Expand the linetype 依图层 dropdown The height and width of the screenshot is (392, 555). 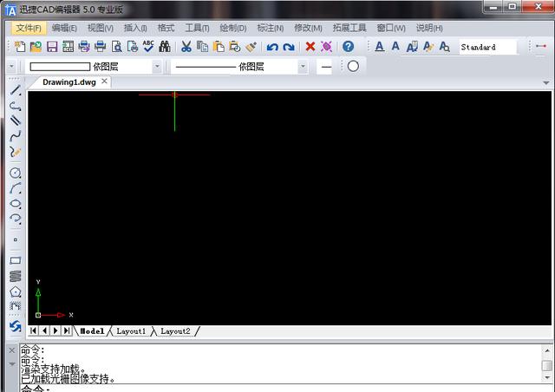point(303,67)
